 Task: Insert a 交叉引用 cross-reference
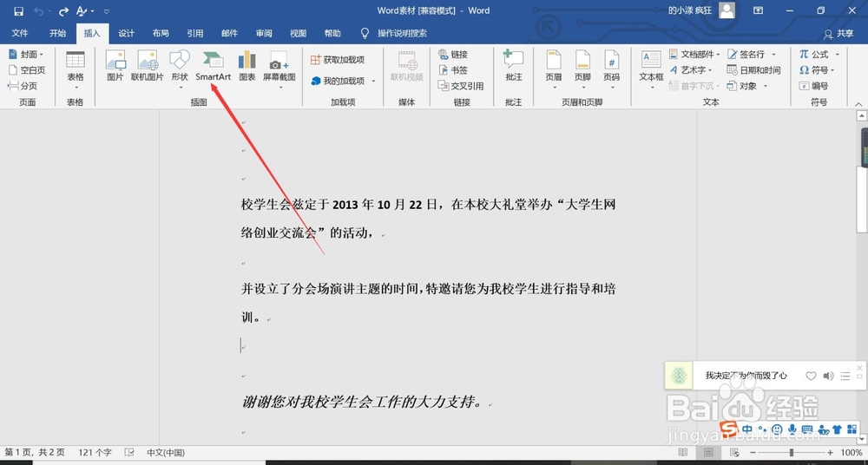(x=461, y=86)
